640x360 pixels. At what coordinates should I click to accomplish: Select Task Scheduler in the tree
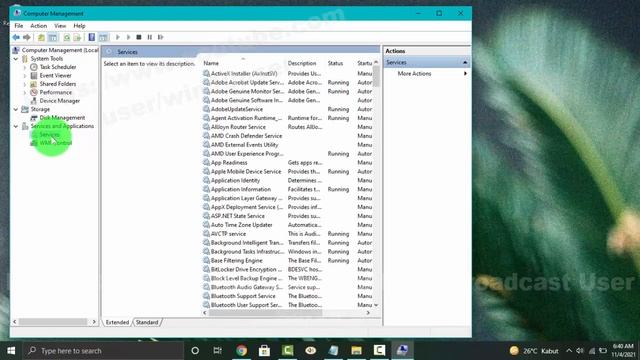point(58,67)
